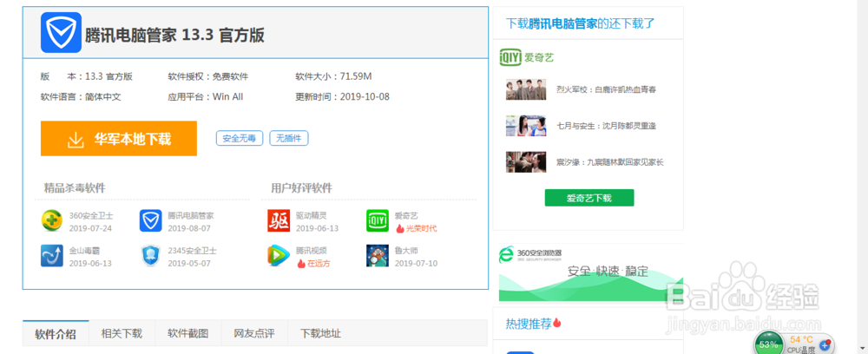Click the 软件授权:免费软件 text
868x354 pixels.
click(208, 76)
